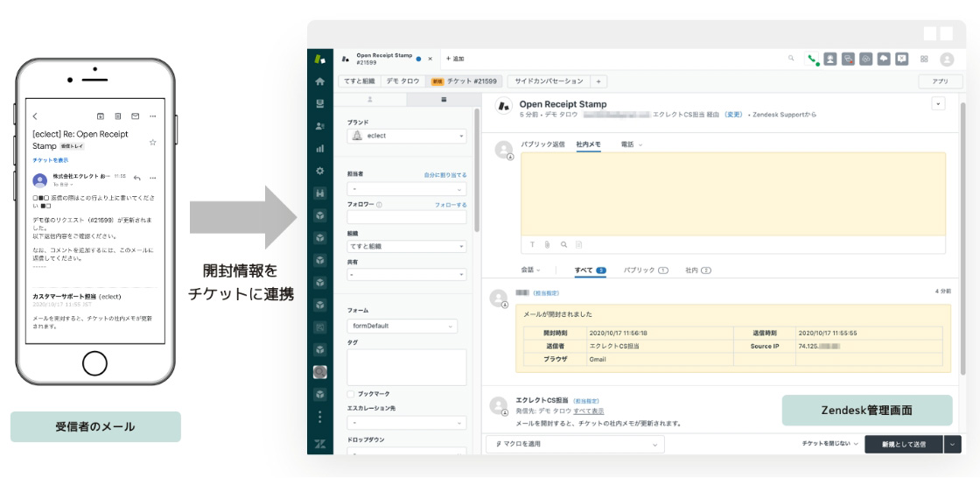The height and width of the screenshot is (478, 980).
Task: Open the user profile avatar in top bar
Action: point(947,60)
